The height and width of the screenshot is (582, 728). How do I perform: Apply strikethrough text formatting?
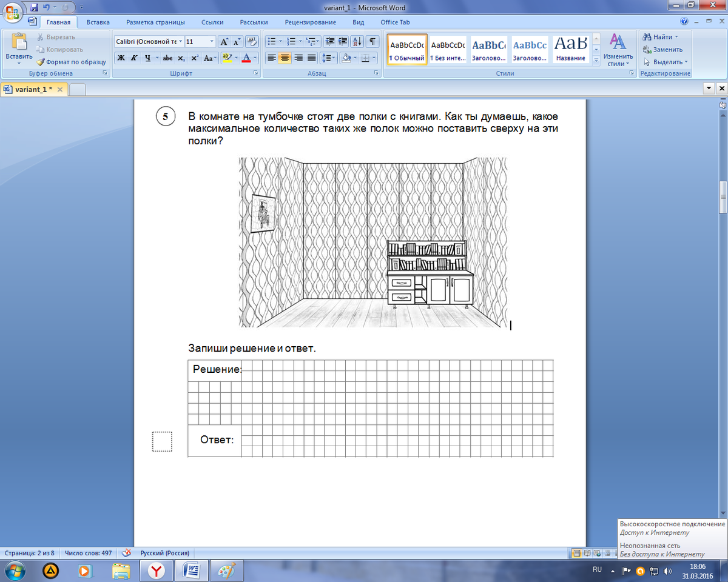point(167,58)
